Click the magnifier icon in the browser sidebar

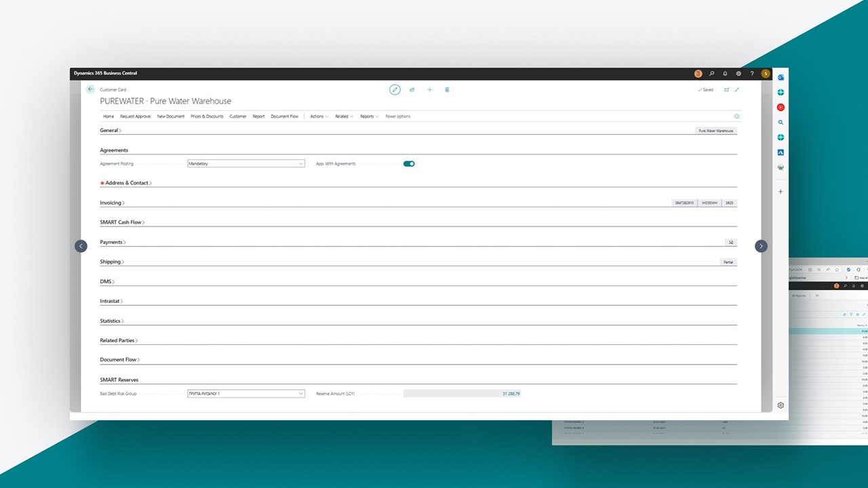pos(781,123)
